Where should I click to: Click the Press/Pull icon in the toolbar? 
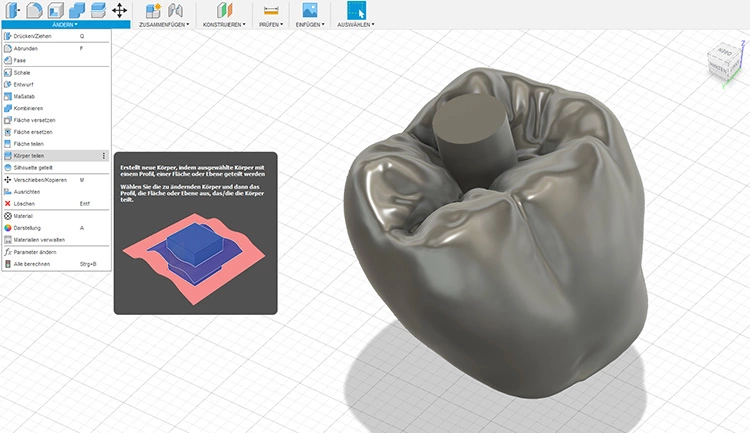point(10,10)
